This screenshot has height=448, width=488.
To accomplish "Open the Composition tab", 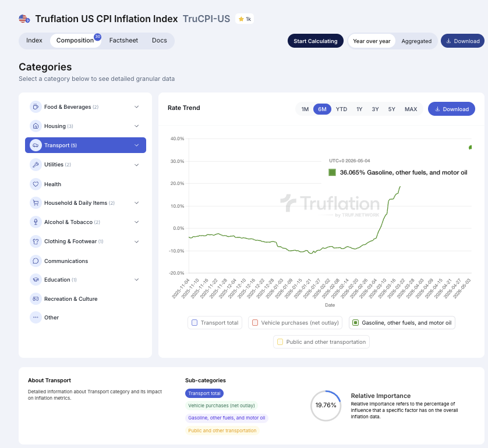I will pos(76,41).
